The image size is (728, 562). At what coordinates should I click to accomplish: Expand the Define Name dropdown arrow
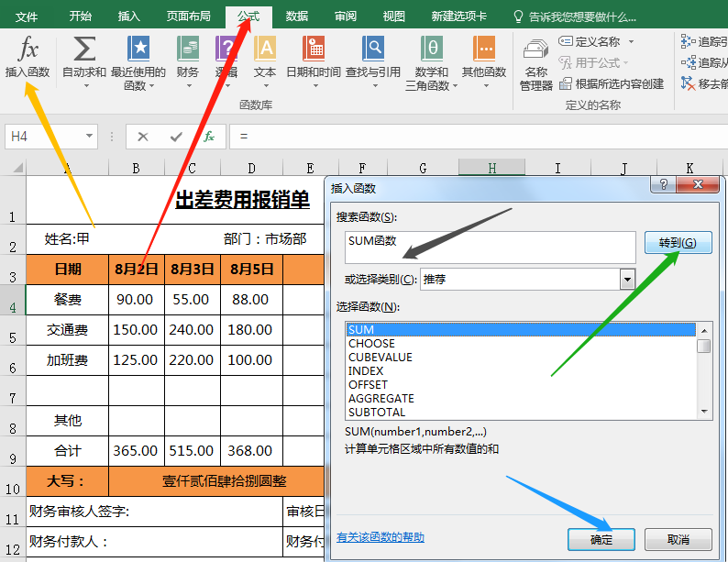point(631,42)
